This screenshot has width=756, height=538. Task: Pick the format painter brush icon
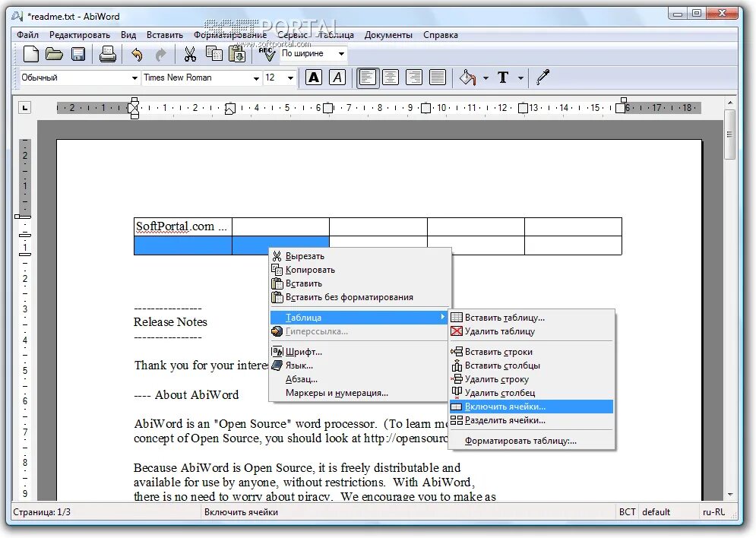coord(543,78)
